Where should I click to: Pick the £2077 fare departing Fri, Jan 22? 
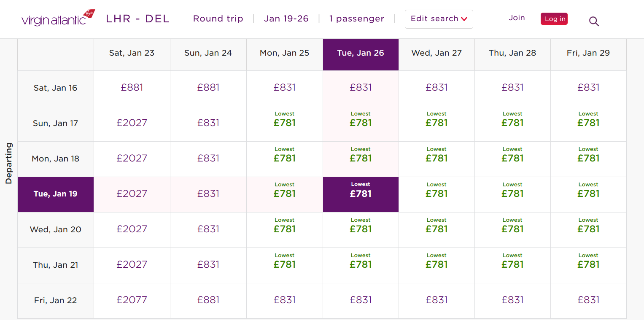click(132, 300)
